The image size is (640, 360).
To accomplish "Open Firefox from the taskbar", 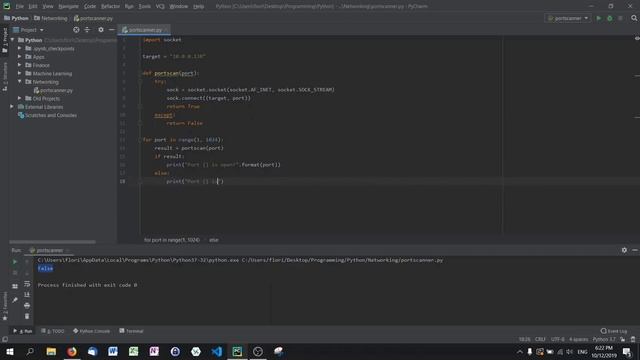I will pyautogui.click(x=72, y=351).
